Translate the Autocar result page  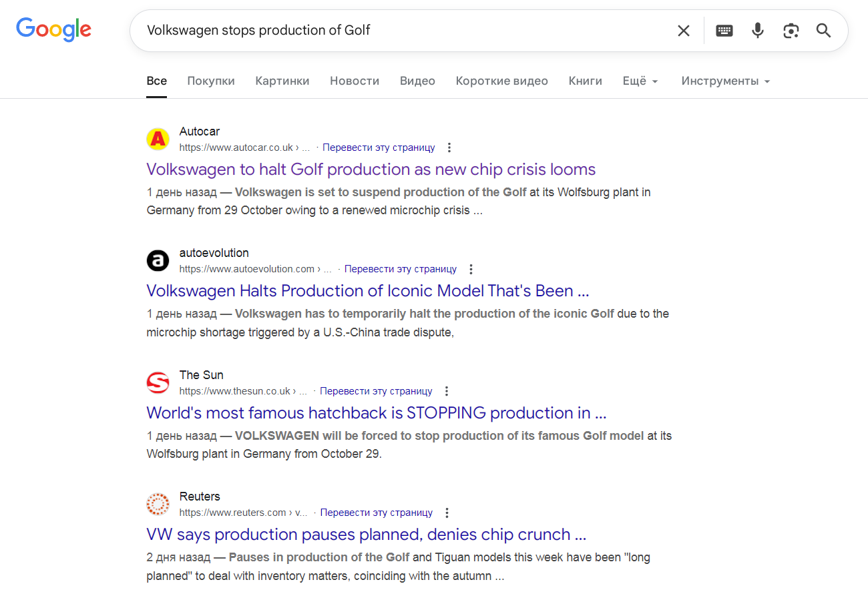coord(379,147)
